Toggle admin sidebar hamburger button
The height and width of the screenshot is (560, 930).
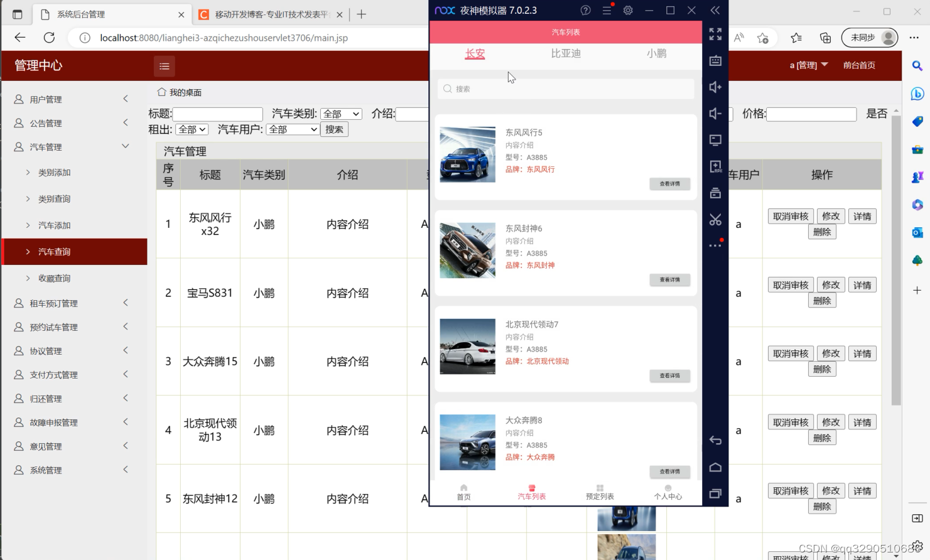point(165,66)
